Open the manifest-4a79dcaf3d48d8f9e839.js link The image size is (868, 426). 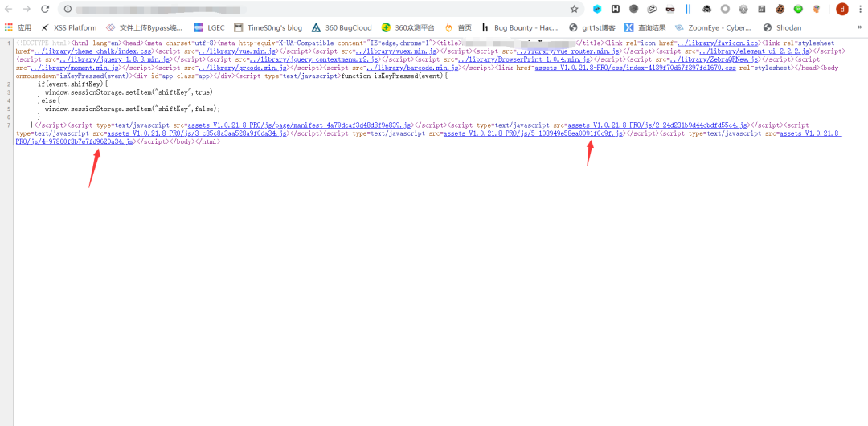300,125
